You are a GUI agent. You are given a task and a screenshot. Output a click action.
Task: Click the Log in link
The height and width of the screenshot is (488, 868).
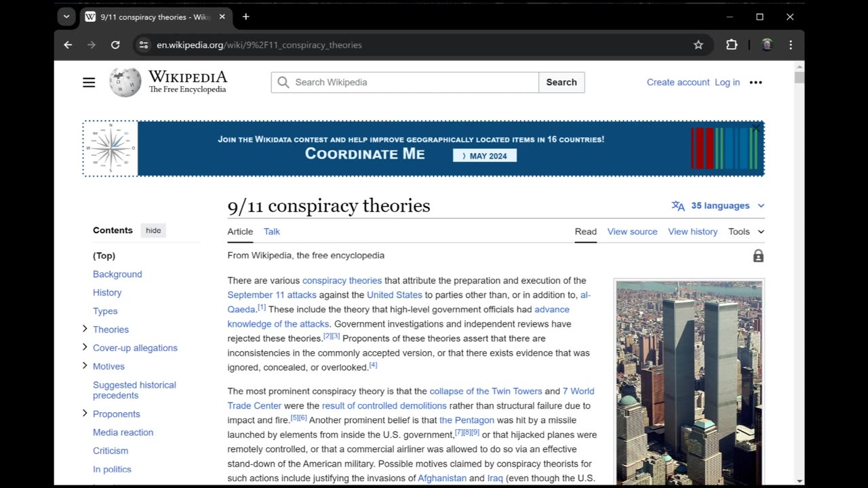[x=727, y=82]
